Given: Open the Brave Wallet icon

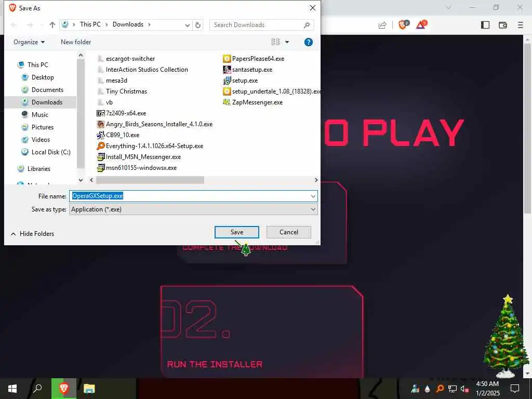Looking at the screenshot, I should click(x=503, y=25).
